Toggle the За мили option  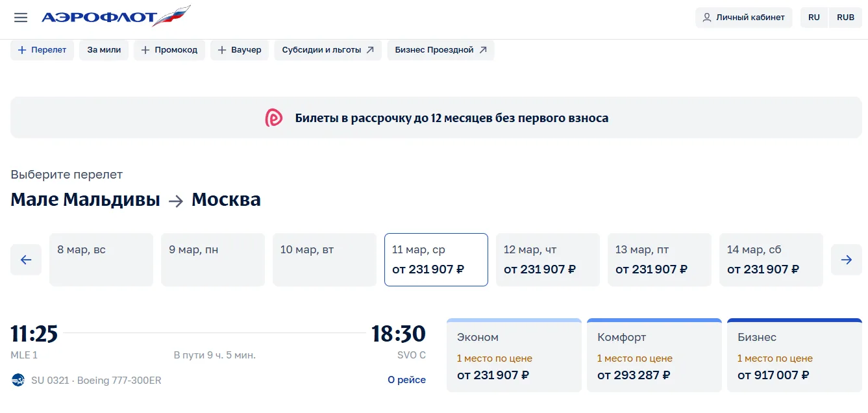tap(104, 50)
